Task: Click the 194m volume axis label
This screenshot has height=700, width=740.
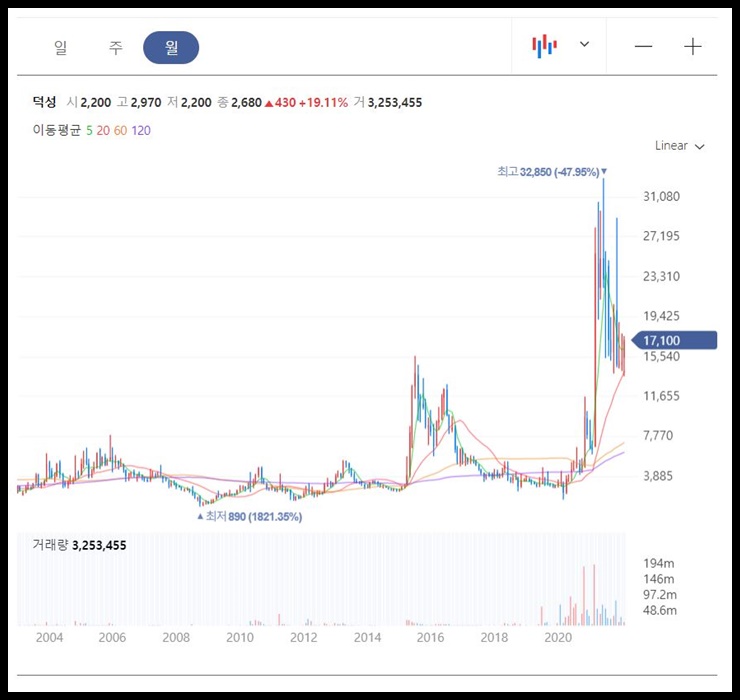Action: [659, 563]
